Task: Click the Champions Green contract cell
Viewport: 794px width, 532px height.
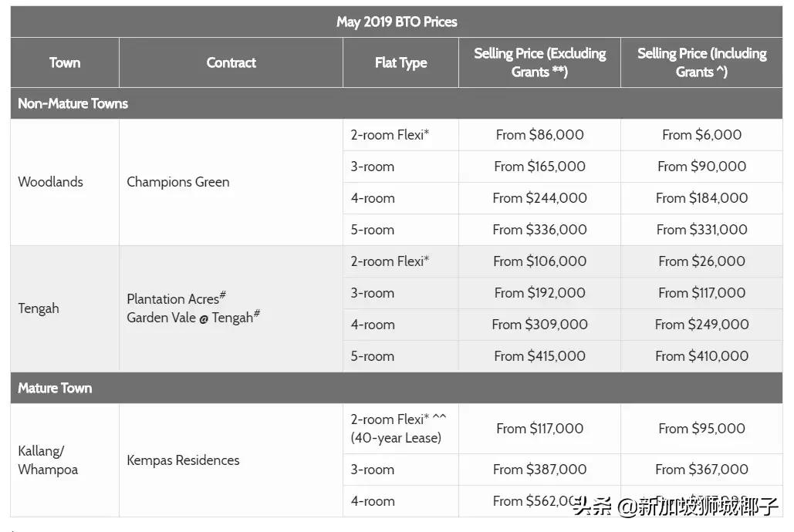Action: coord(178,182)
